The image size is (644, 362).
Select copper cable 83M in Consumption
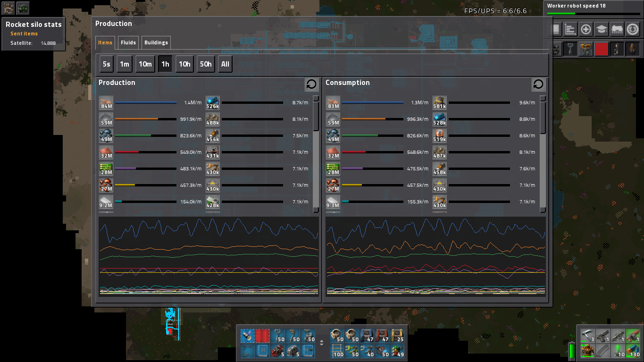pos(333,103)
